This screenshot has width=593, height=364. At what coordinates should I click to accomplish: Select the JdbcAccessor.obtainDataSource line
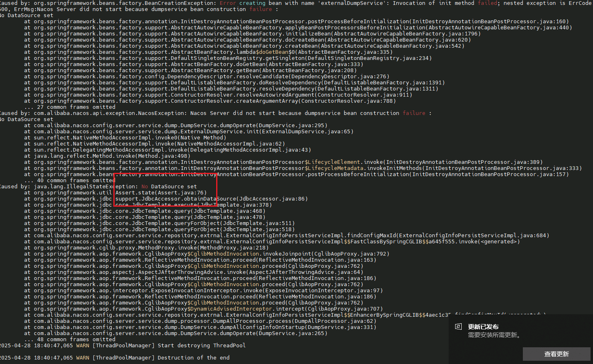coord(166,199)
